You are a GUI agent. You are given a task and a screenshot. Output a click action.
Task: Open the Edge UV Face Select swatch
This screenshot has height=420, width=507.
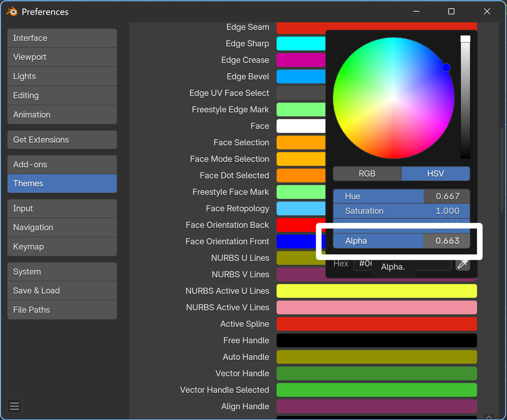[x=301, y=93]
